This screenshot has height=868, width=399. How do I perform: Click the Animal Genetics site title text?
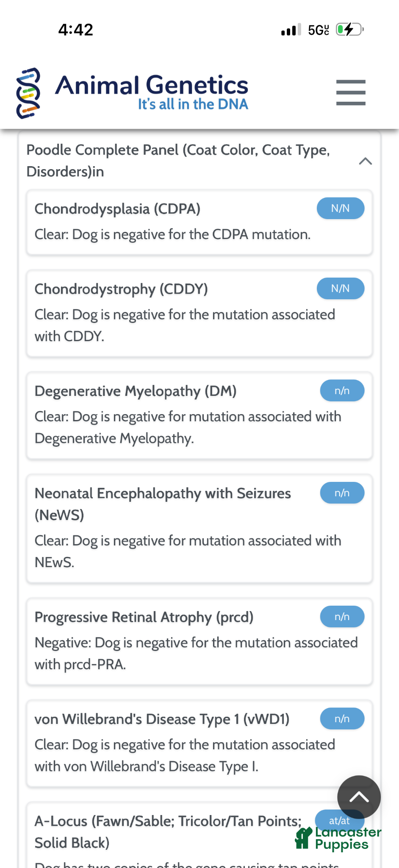click(152, 85)
